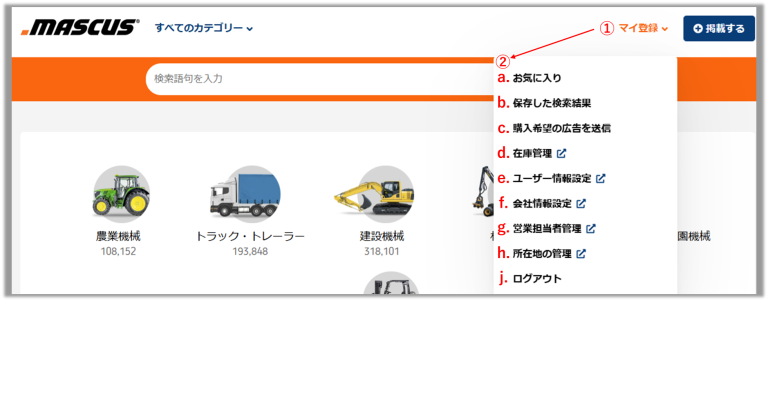Select 保存した検索結果 menu item
Viewport: 768px width, 416px height.
coord(552,103)
